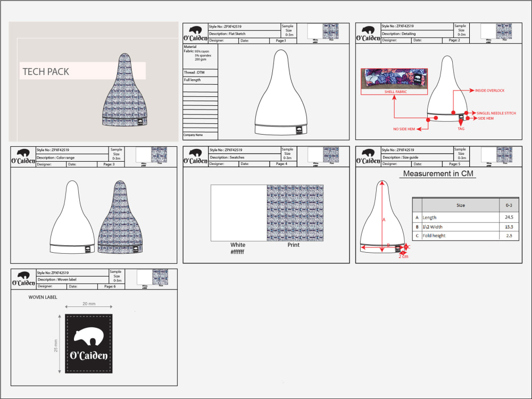Click the '1\2 Width' row label
This screenshot has width=532, height=399.
click(433, 227)
